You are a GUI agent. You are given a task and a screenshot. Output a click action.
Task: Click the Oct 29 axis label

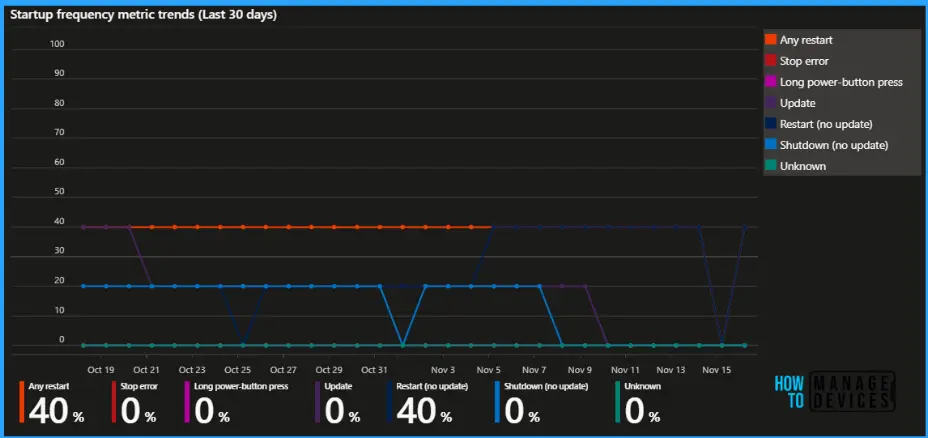tap(328, 370)
